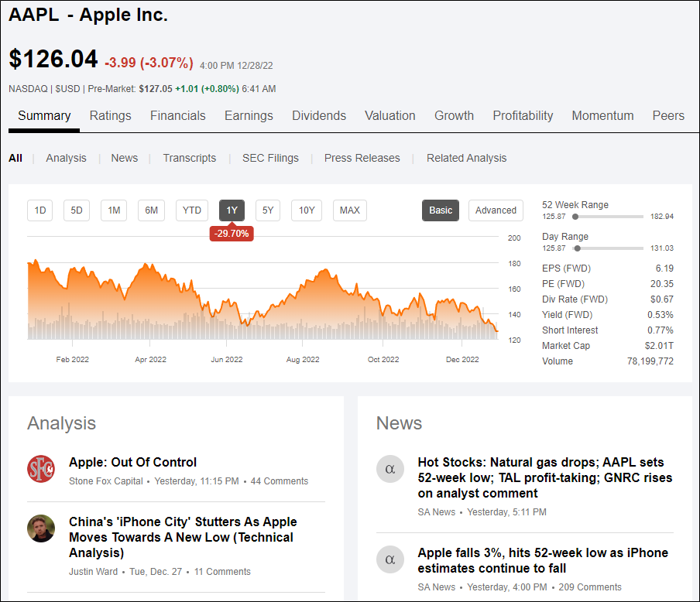700x602 pixels.
Task: Click the EPS (FWD) value 6.19
Action: pyautogui.click(x=664, y=269)
